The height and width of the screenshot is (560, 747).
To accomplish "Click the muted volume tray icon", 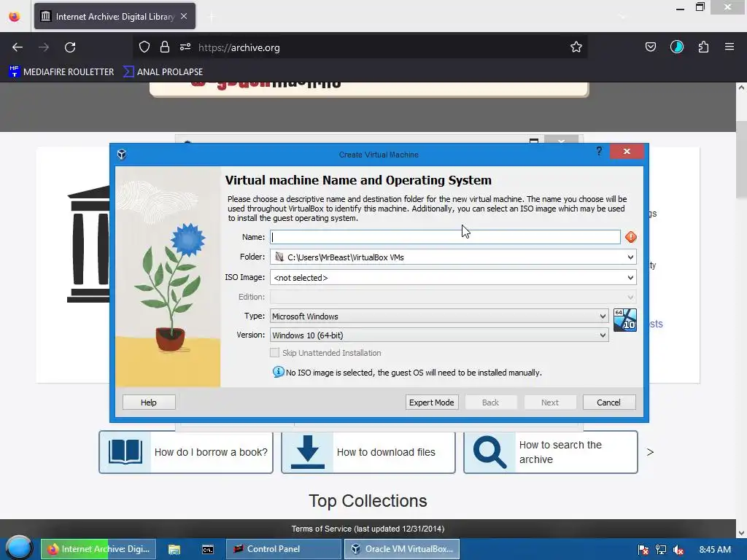I will tap(678, 550).
